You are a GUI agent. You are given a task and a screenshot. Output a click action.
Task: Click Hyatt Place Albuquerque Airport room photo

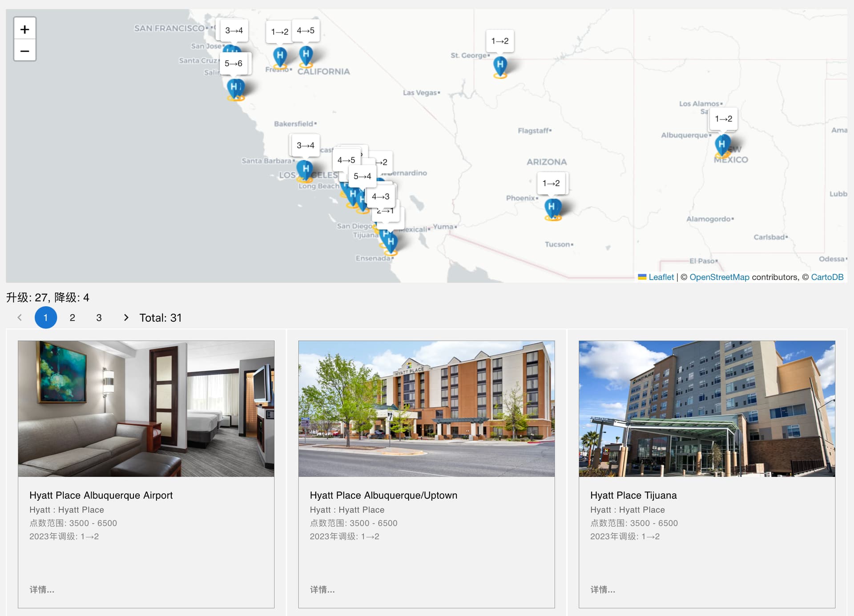[x=146, y=408]
